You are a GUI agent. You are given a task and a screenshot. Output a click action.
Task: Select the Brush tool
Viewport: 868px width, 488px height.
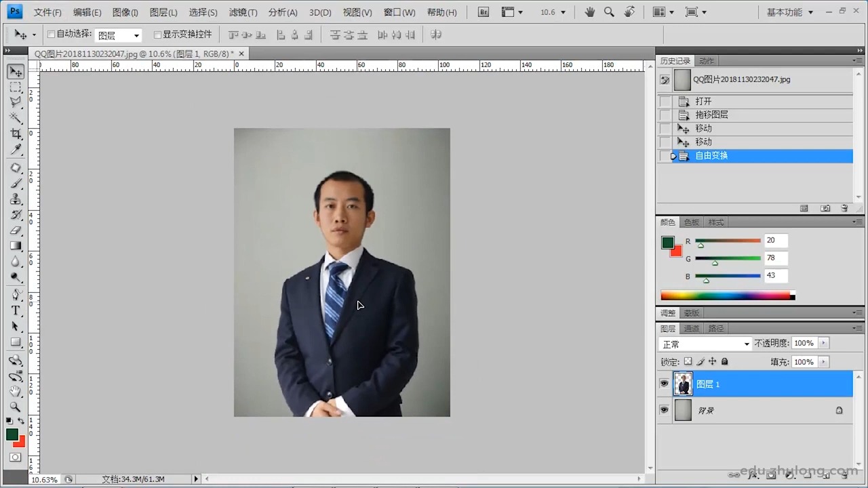pos(16,183)
